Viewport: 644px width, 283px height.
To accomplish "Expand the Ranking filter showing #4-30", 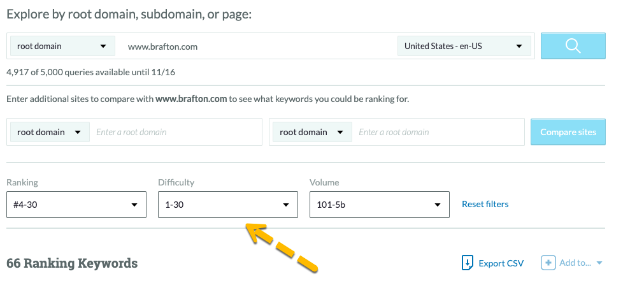I will (x=76, y=205).
